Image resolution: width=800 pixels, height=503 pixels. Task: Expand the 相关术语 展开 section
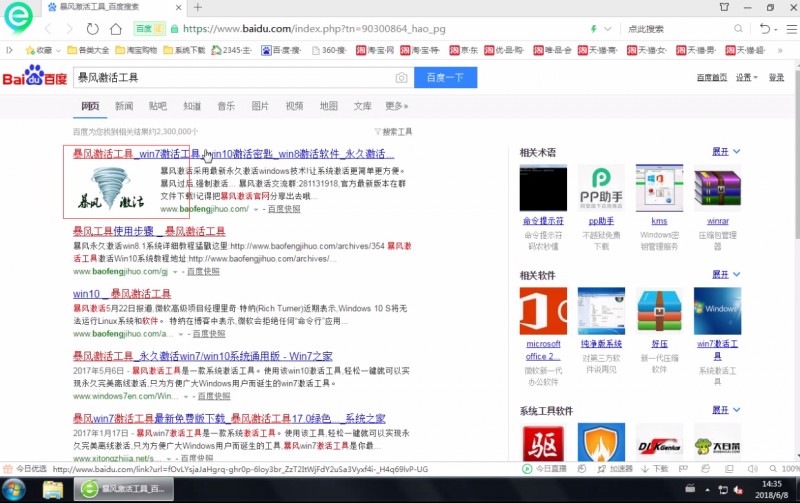(x=726, y=152)
